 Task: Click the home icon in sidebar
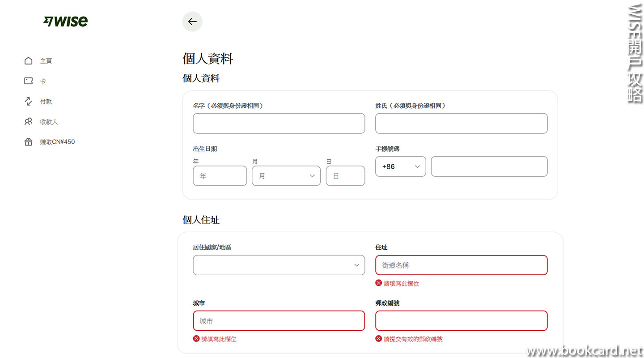point(29,61)
